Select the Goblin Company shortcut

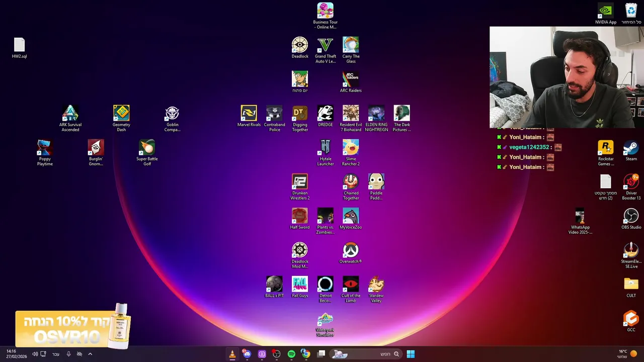[x=172, y=119]
